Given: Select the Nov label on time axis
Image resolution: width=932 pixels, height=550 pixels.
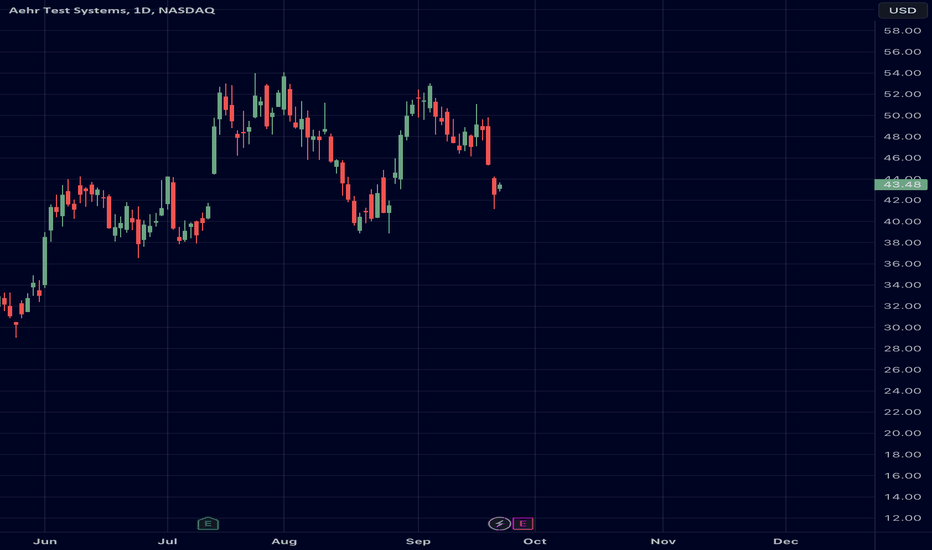Looking at the screenshot, I should click(663, 541).
